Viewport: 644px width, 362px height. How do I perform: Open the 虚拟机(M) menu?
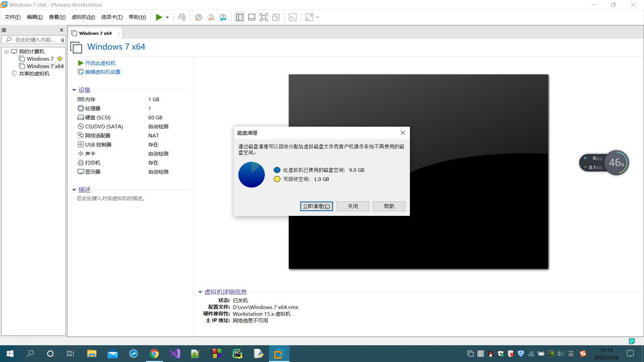coord(83,17)
